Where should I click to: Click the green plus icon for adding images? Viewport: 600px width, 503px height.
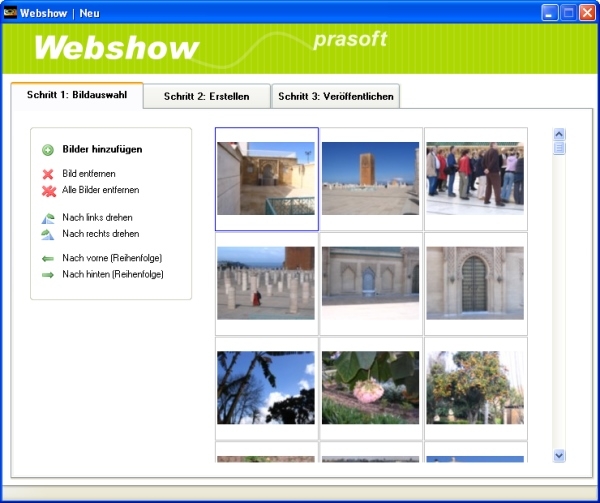48,150
